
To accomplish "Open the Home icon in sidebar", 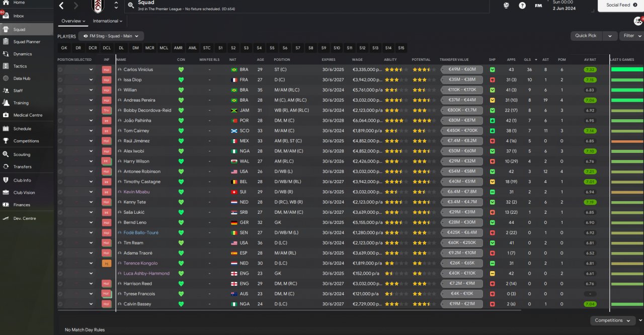I will (x=6, y=3).
